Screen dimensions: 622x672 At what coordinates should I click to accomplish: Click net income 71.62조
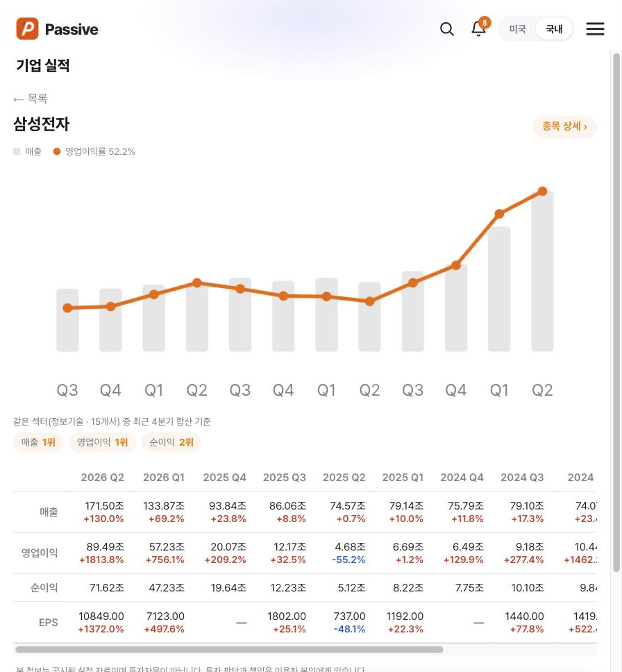click(x=107, y=587)
